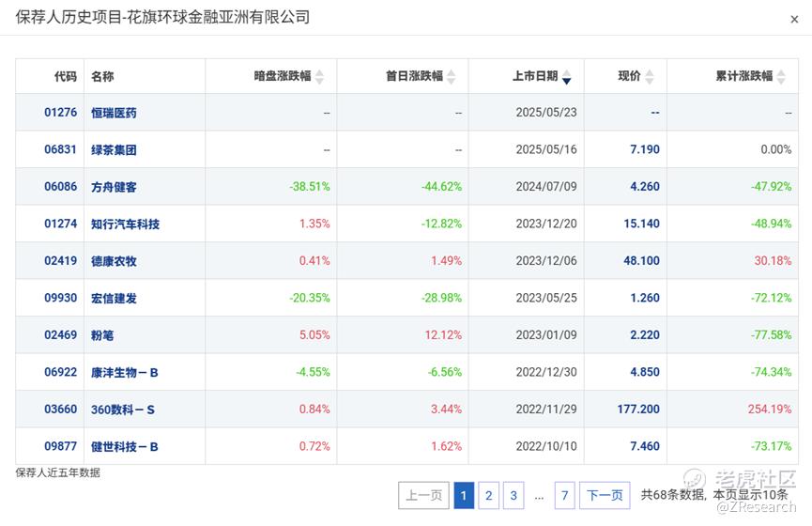Select 累计涨跌幅 column header text
This screenshot has height=526, width=812.
coord(744,76)
